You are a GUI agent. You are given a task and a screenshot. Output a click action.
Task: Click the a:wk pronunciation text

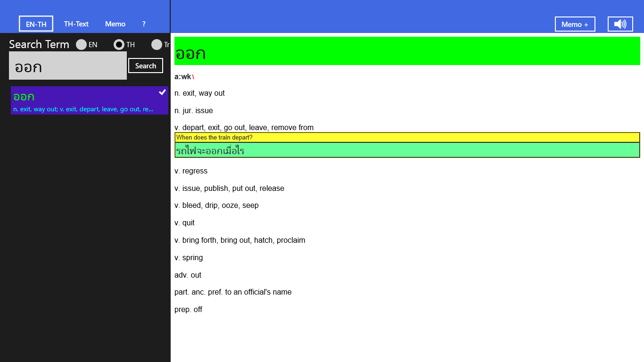[183, 77]
